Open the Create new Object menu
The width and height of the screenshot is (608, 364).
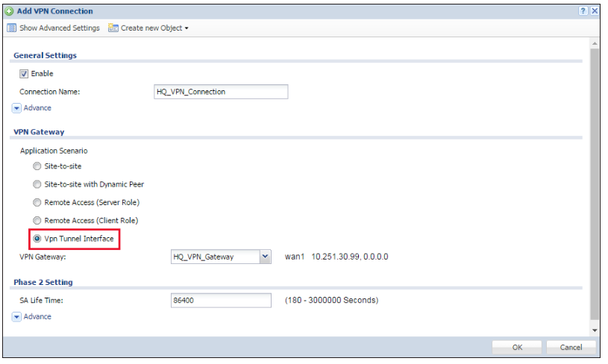coord(154,28)
